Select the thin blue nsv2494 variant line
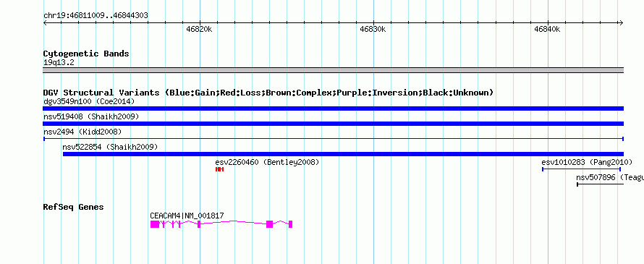This screenshot has width=644, height=264. [x=333, y=139]
